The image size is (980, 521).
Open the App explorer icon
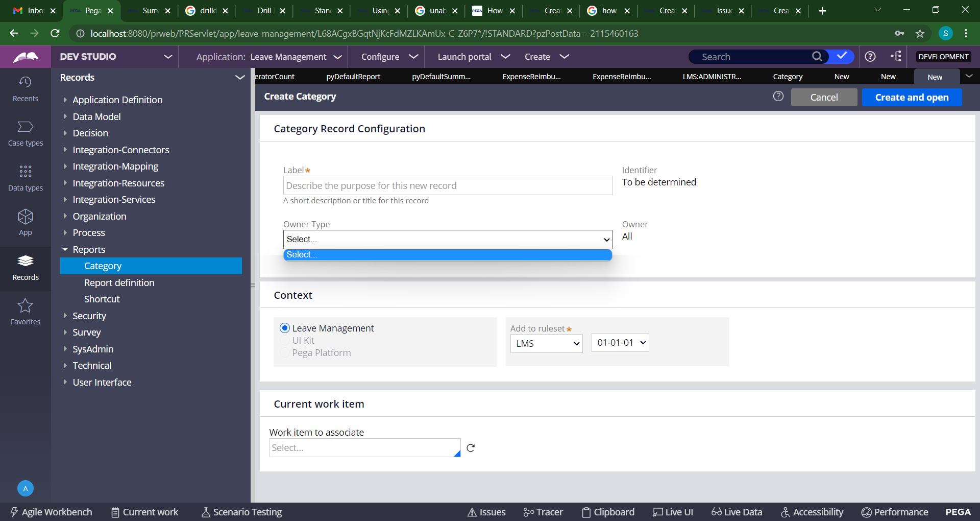point(25,223)
